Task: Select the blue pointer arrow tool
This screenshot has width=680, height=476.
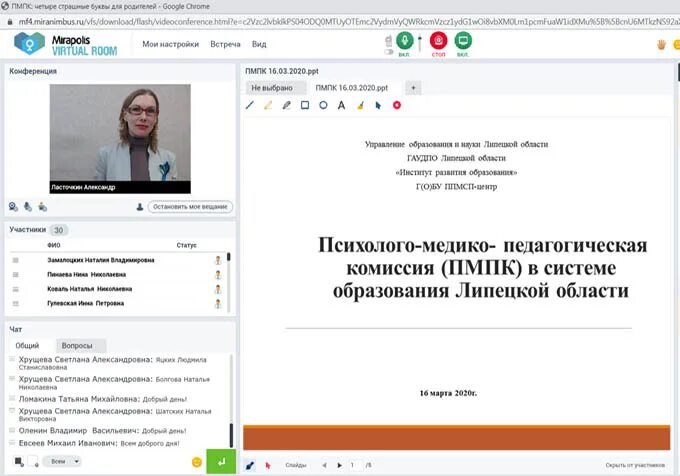Action: coord(378,105)
